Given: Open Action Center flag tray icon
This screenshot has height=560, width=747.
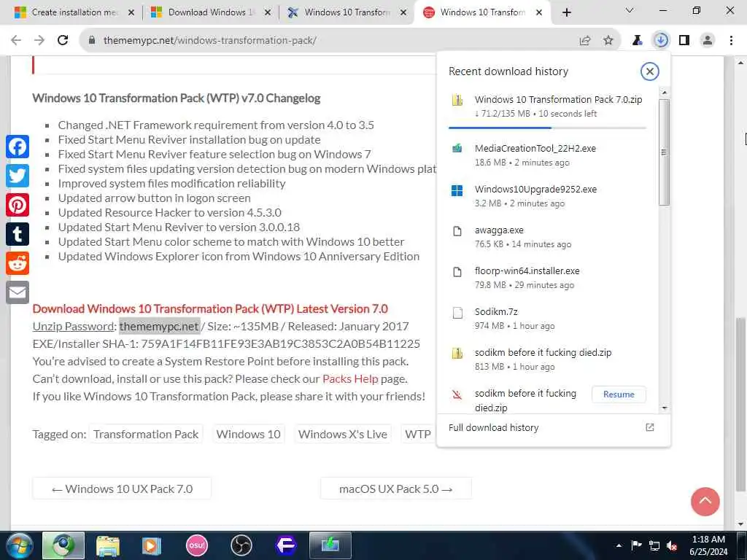Looking at the screenshot, I should [636, 546].
